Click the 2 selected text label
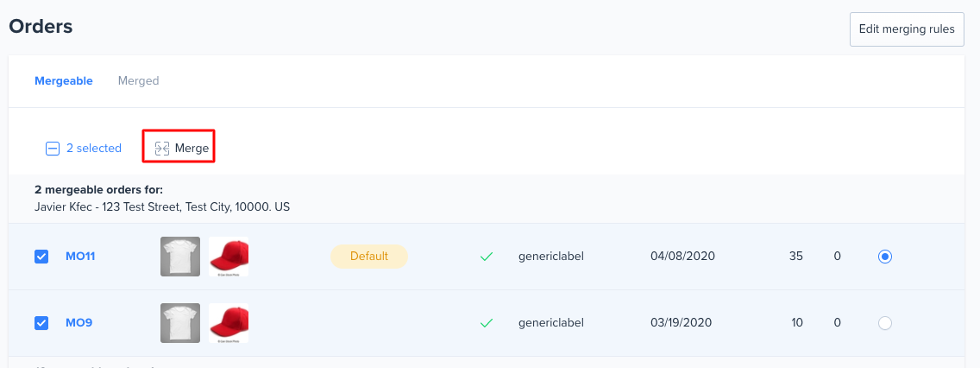 pyautogui.click(x=94, y=149)
